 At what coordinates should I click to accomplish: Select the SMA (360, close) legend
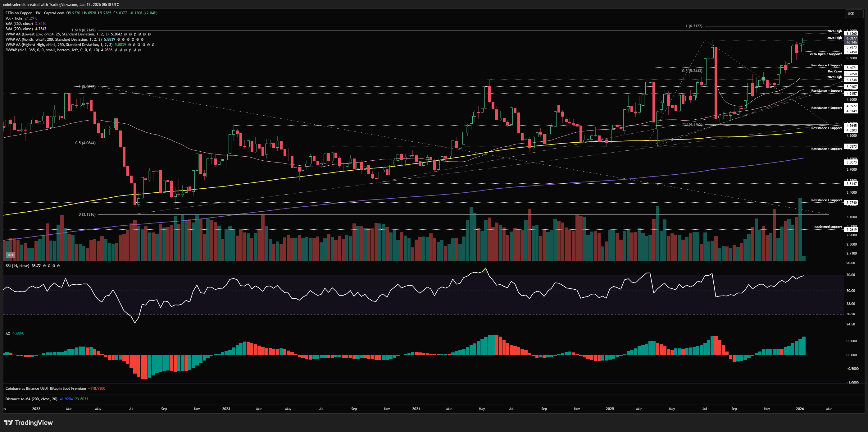(19, 24)
